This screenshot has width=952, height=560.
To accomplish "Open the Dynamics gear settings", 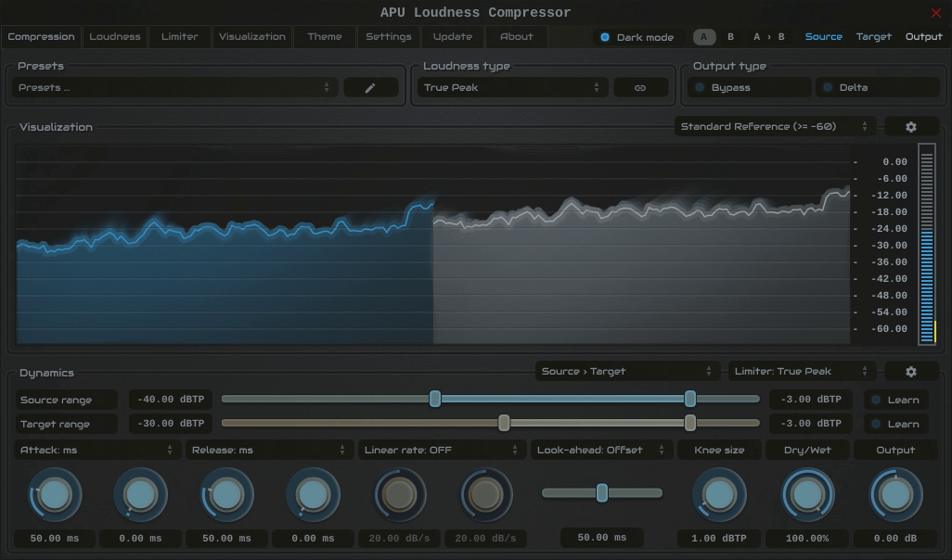I will pos(911,371).
